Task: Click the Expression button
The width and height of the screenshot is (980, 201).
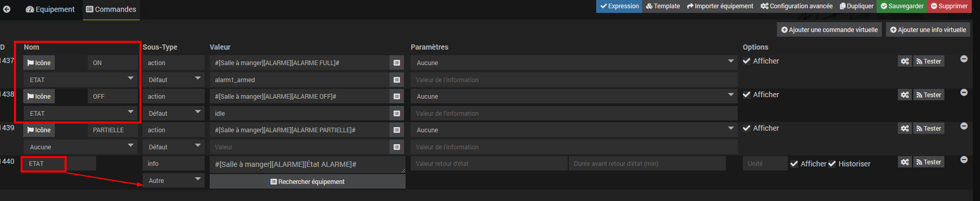Action: coord(619,6)
